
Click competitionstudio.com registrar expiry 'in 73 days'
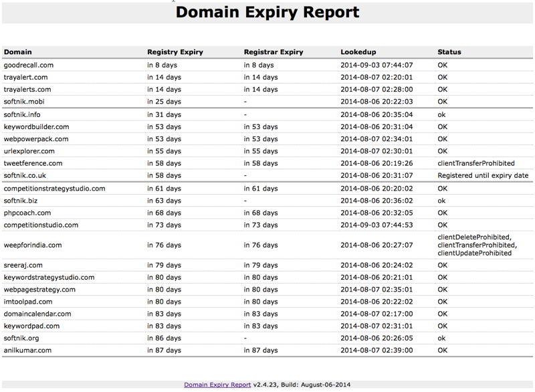(261, 225)
